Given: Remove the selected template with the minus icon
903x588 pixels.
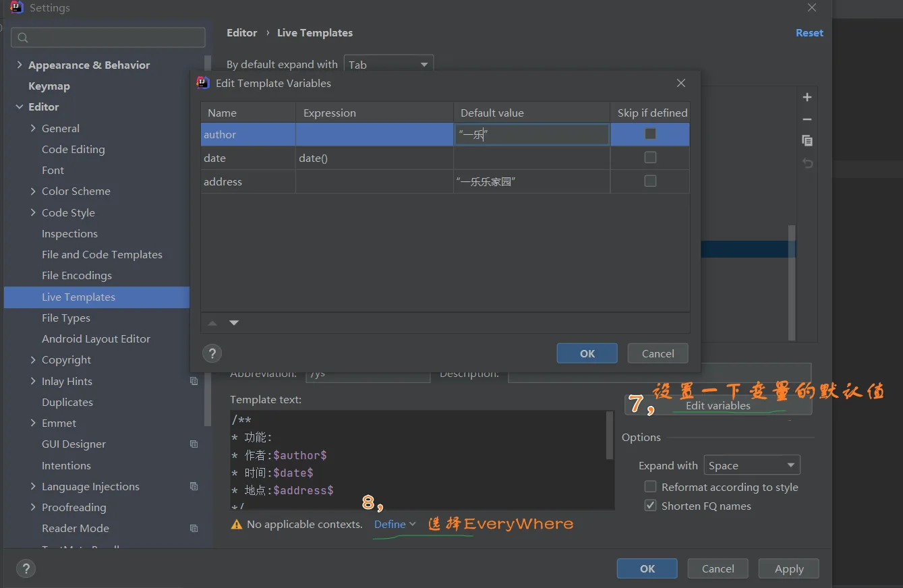Looking at the screenshot, I should click(x=807, y=119).
